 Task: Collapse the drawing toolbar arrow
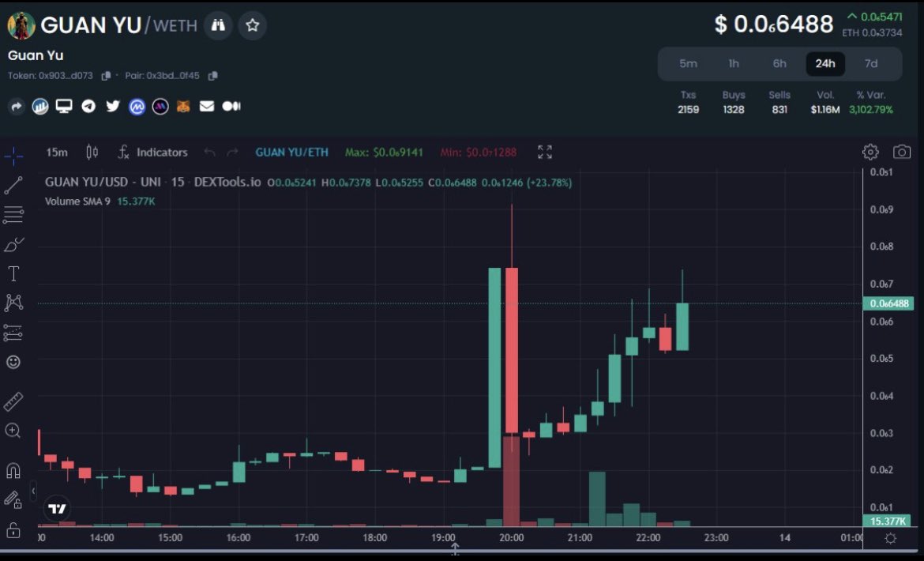point(34,491)
